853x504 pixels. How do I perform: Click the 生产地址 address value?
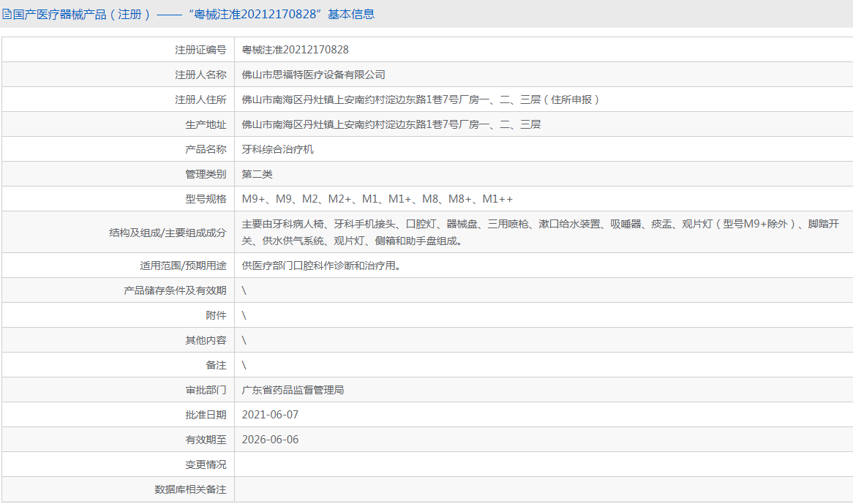[391, 124]
